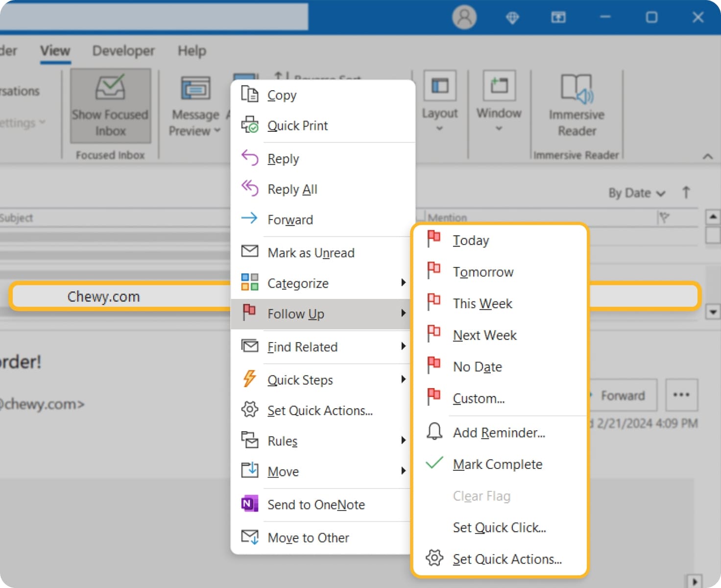The width and height of the screenshot is (721, 588).
Task: Flag the message for This Week
Action: [x=482, y=303]
